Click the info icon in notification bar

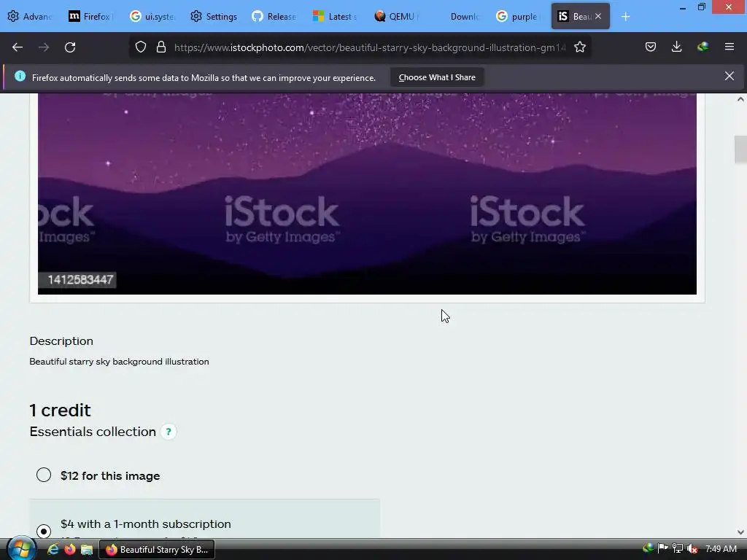[x=20, y=76]
